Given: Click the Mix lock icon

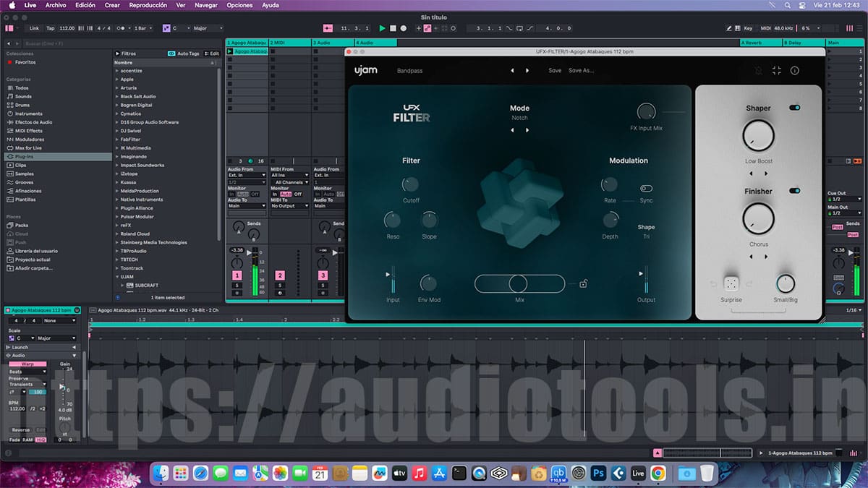Looking at the screenshot, I should 583,284.
